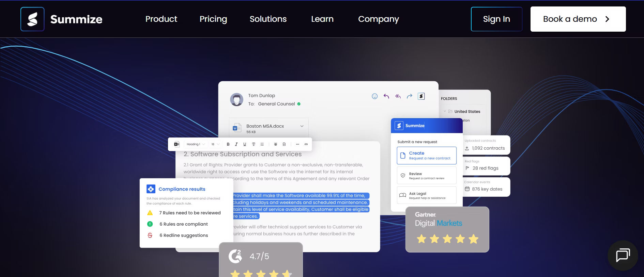The width and height of the screenshot is (644, 277).
Task: Click the '28 red flags' text
Action: (x=486, y=168)
